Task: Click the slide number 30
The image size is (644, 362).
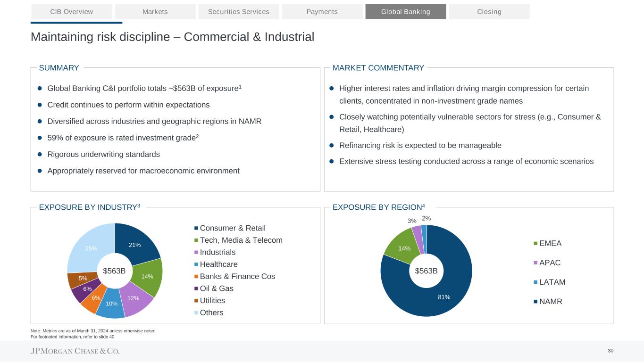Action: coord(611,350)
